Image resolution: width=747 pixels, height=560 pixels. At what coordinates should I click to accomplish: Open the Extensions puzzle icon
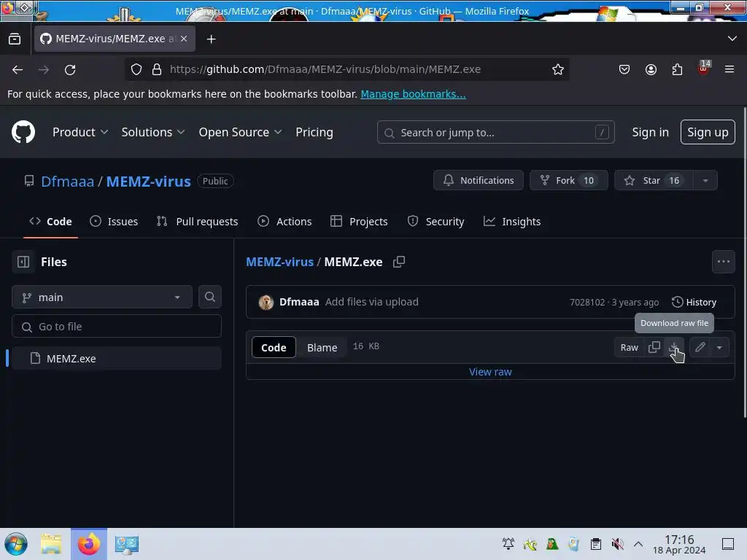[677, 69]
